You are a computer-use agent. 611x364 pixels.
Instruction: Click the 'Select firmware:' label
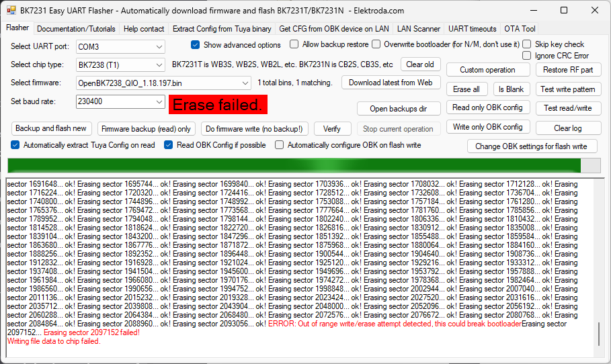(x=36, y=83)
